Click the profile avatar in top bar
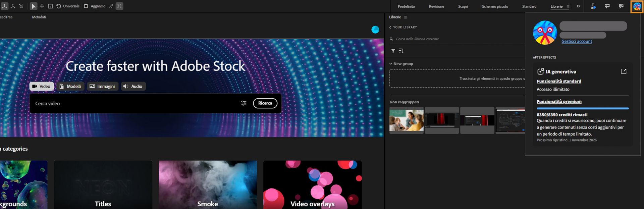This screenshot has width=644, height=209. 637,6
